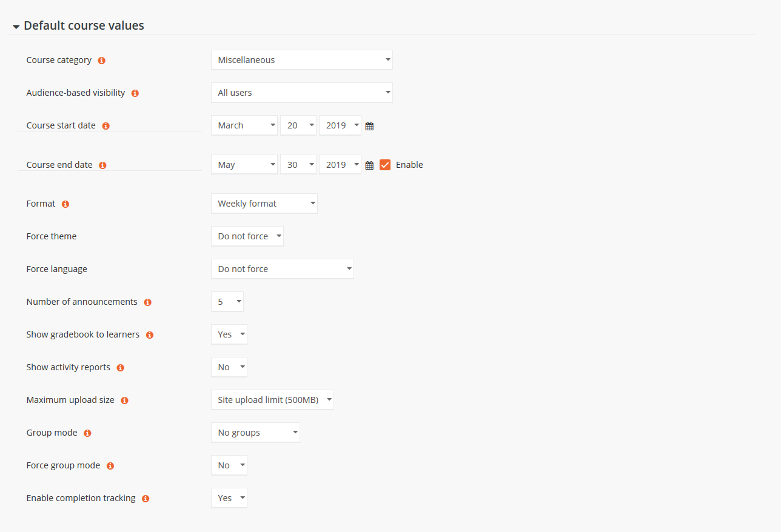The image size is (781, 532).
Task: Disable the course end date Enable checkbox
Action: [x=385, y=164]
